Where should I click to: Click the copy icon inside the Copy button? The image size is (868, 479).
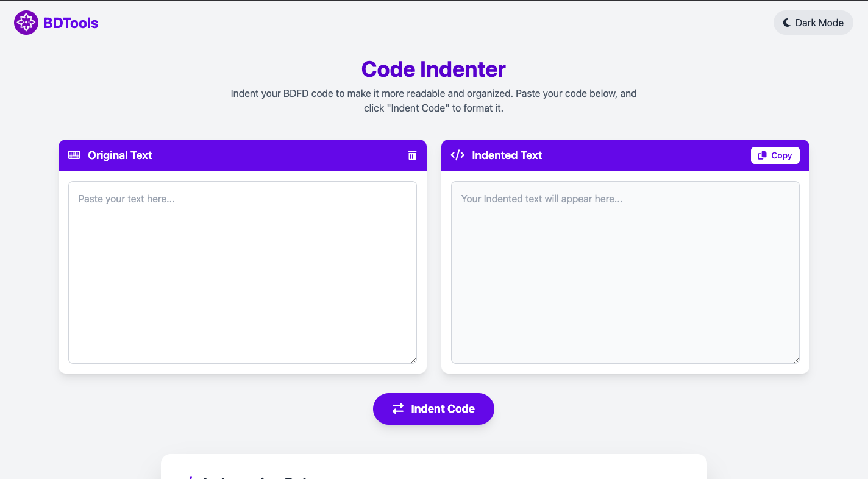(x=761, y=155)
